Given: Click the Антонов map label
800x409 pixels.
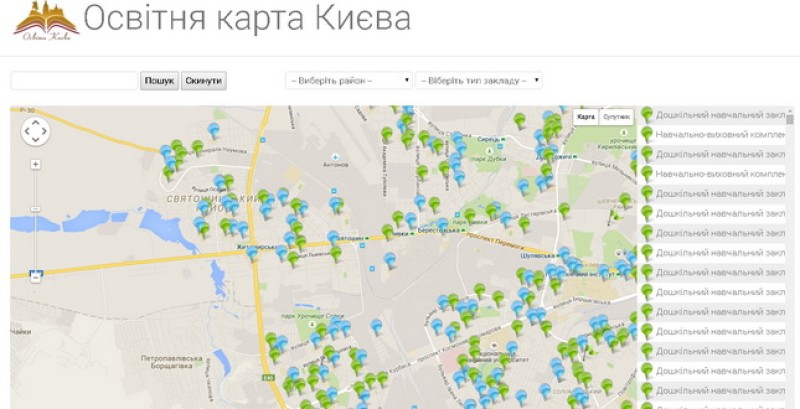Looking at the screenshot, I should 335,165.
